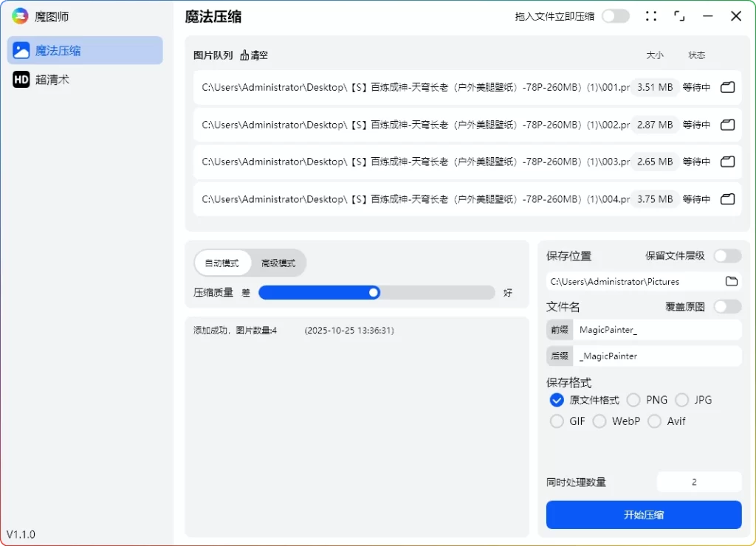Image resolution: width=756 pixels, height=546 pixels.
Task: Click the 前缀 prefix input field
Action: (657, 330)
